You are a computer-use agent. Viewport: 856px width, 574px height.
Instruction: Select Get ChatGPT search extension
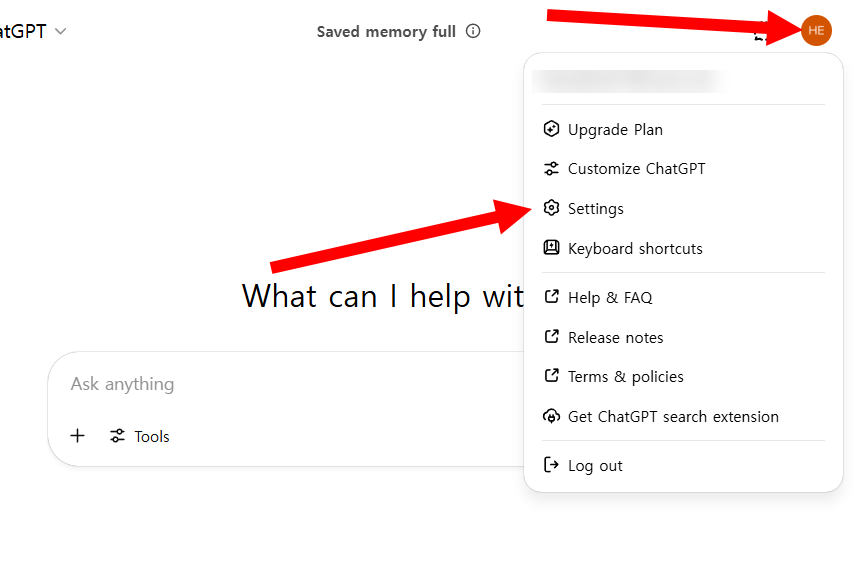(x=683, y=417)
